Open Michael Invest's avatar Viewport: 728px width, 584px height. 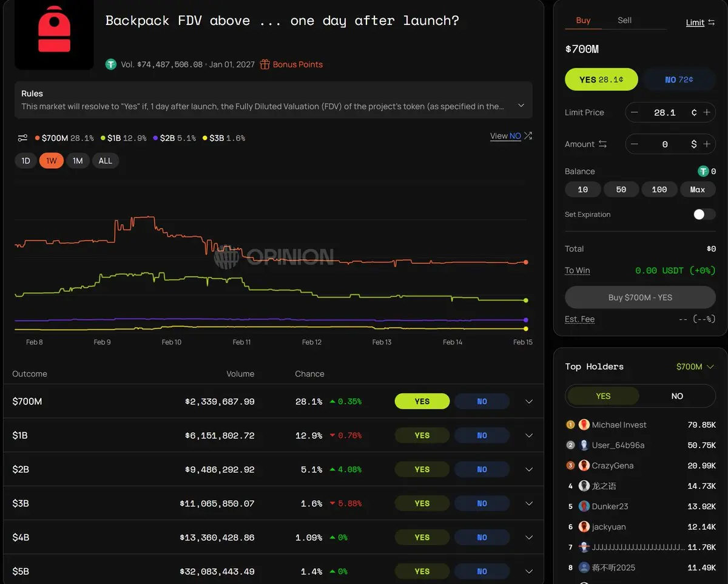pos(584,424)
